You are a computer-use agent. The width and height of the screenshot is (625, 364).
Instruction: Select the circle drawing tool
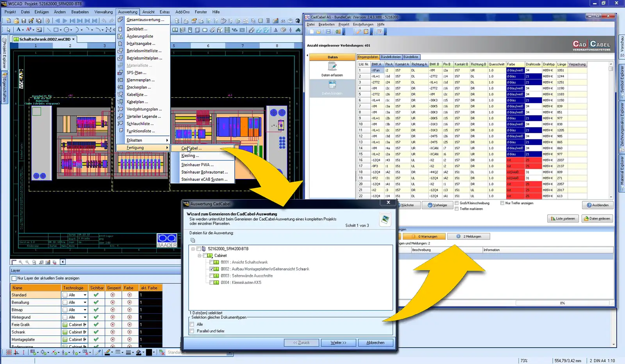click(66, 30)
